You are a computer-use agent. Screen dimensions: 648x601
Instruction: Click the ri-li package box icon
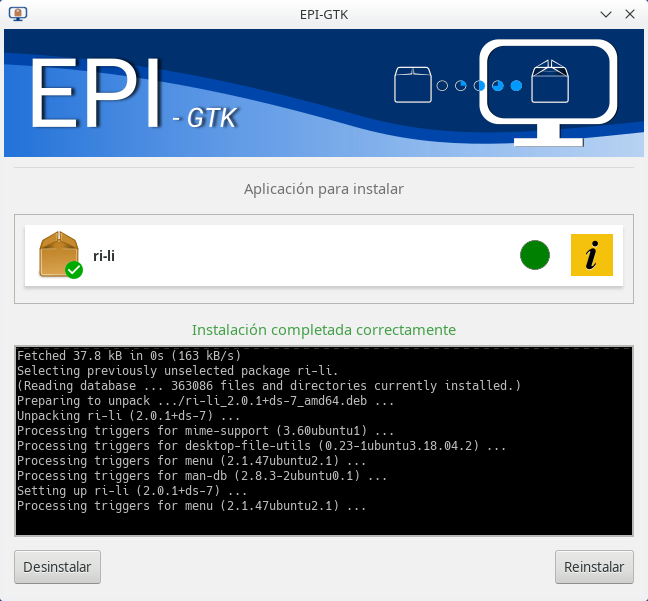(60, 255)
